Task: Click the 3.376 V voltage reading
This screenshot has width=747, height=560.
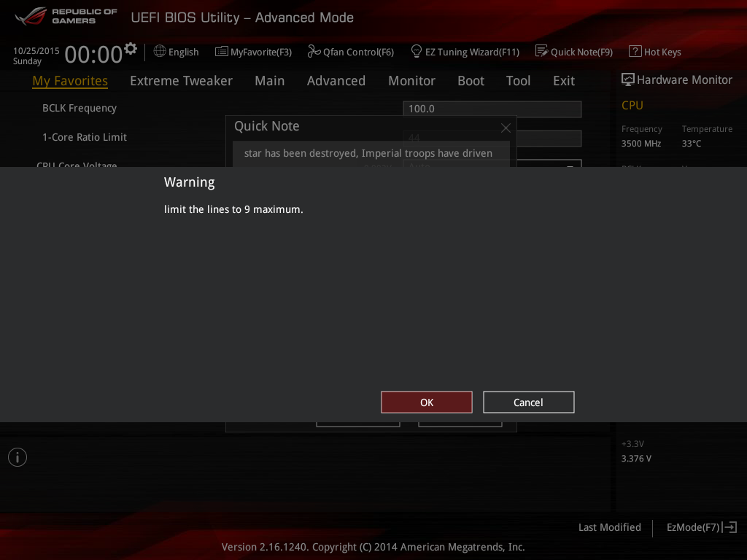Action: 636,459
